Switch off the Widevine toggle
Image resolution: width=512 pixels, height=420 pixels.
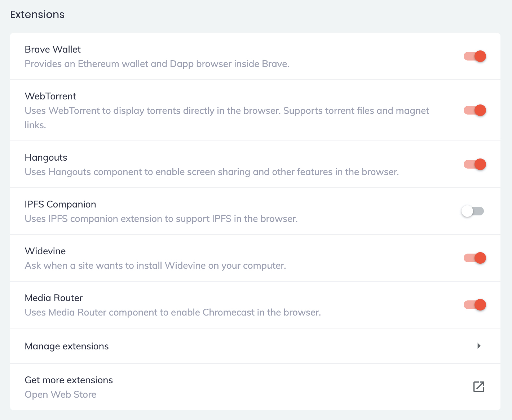[475, 258]
